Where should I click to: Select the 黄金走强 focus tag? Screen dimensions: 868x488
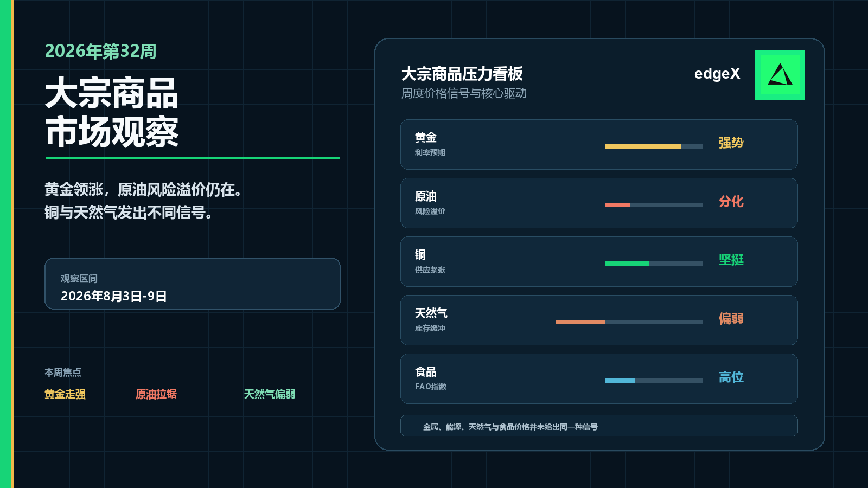(x=65, y=394)
